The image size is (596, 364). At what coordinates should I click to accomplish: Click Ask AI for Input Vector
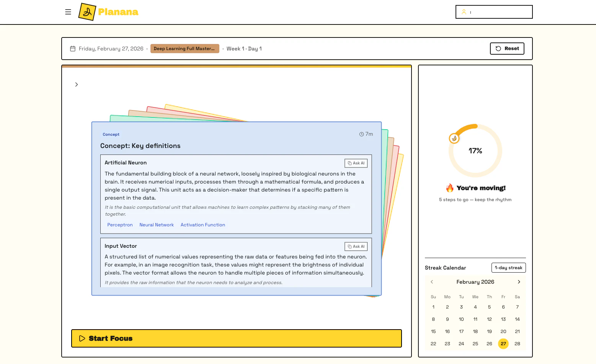(x=356, y=247)
